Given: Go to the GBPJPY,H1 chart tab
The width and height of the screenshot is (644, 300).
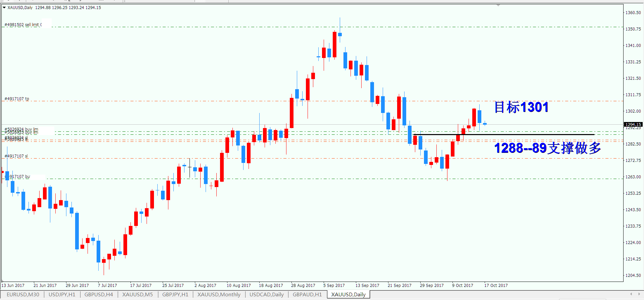Looking at the screenshot, I should point(175,294).
